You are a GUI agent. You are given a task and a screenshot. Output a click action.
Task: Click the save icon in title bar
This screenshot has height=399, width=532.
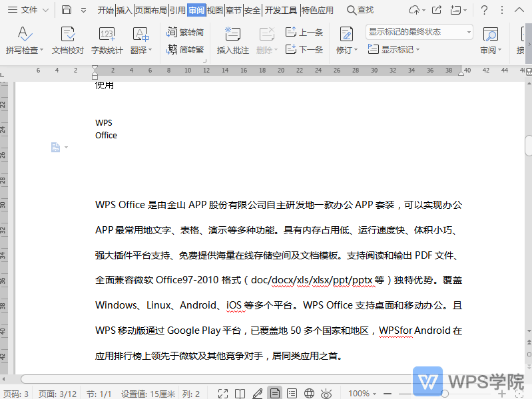[x=67, y=10]
